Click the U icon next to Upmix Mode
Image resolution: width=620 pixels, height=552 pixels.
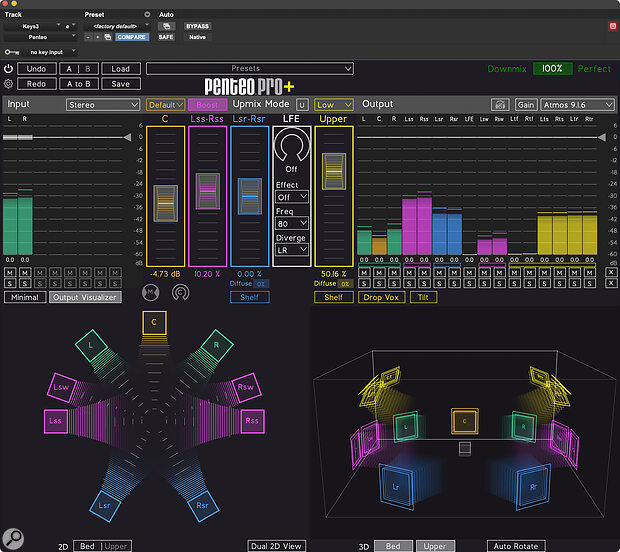pos(302,105)
